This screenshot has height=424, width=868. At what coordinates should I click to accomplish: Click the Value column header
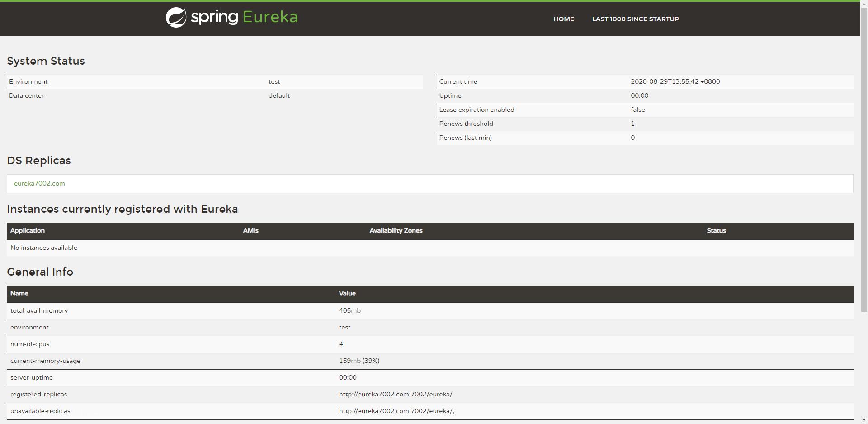click(347, 294)
